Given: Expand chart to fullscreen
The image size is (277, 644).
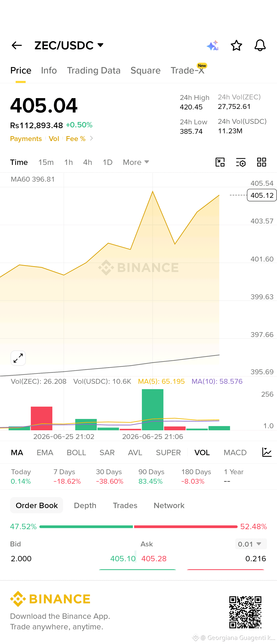Looking at the screenshot, I should [x=18, y=358].
